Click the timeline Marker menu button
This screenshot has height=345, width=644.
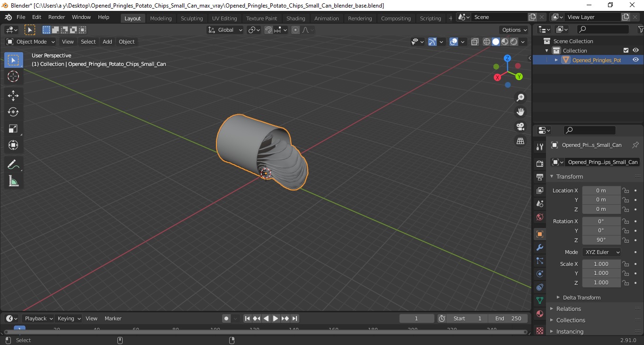pos(113,318)
